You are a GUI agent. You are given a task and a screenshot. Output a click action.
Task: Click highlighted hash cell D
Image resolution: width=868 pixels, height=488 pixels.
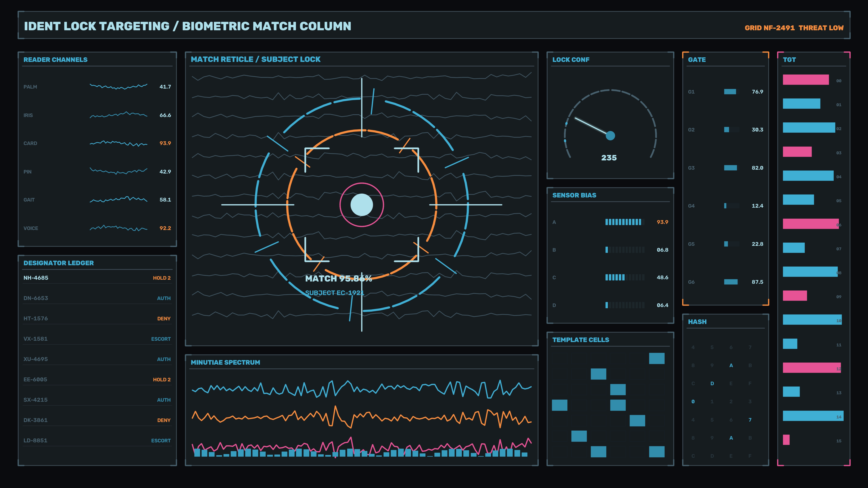tap(712, 383)
